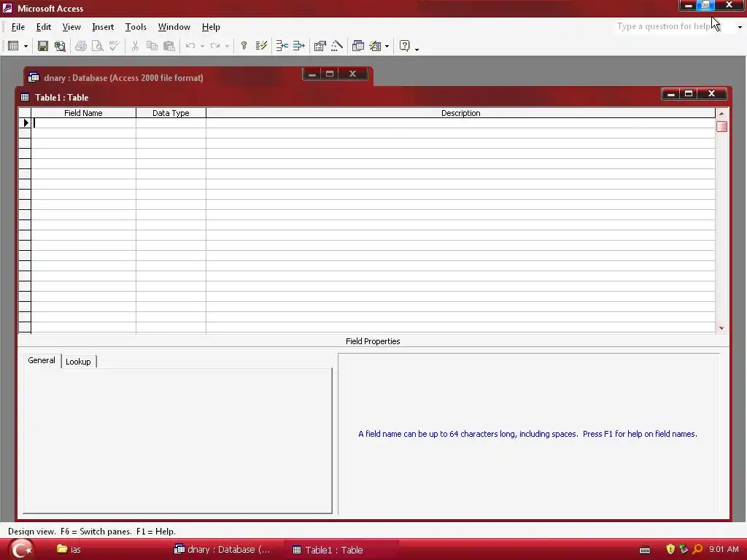The height and width of the screenshot is (560, 747).
Task: Click the Paste clipboard icon
Action: point(169,46)
